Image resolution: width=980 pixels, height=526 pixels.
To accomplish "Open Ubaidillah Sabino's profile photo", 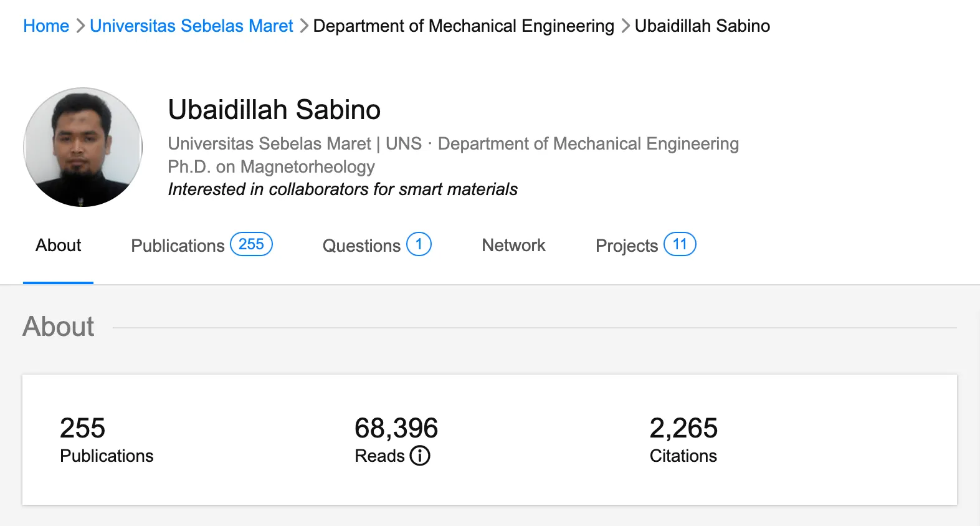I will point(83,147).
